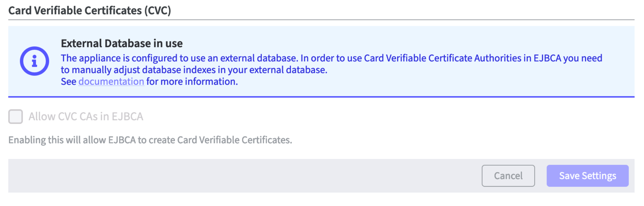Click the 'Allow CVC CAs in EJBCA' label

tap(86, 117)
